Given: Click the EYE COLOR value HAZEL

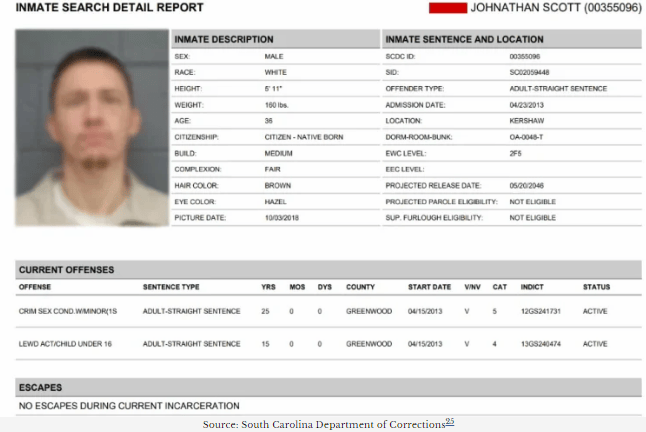Looking at the screenshot, I should click(x=276, y=202).
